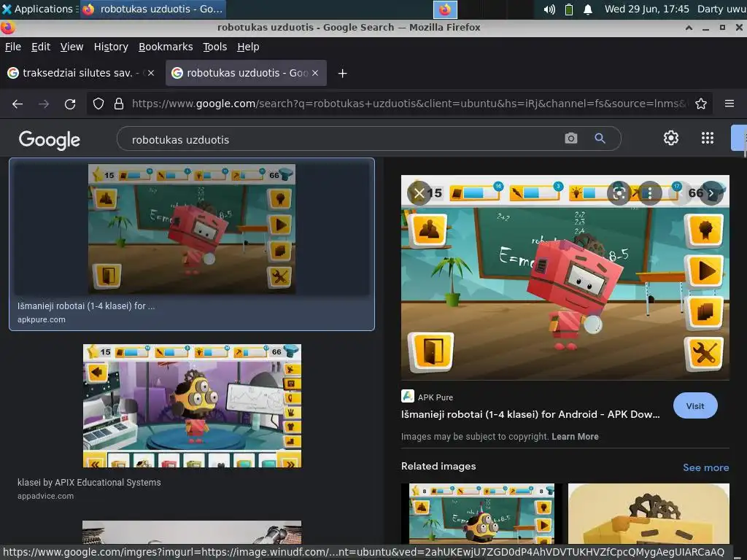Search inside image with the lens icon
The image size is (747, 560).
point(619,193)
